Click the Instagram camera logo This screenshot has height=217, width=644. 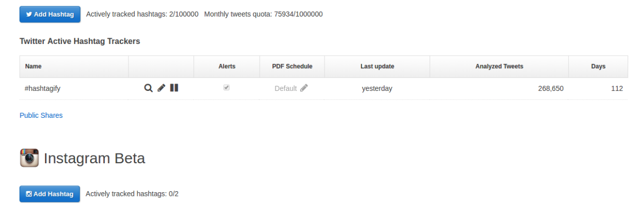(x=29, y=158)
